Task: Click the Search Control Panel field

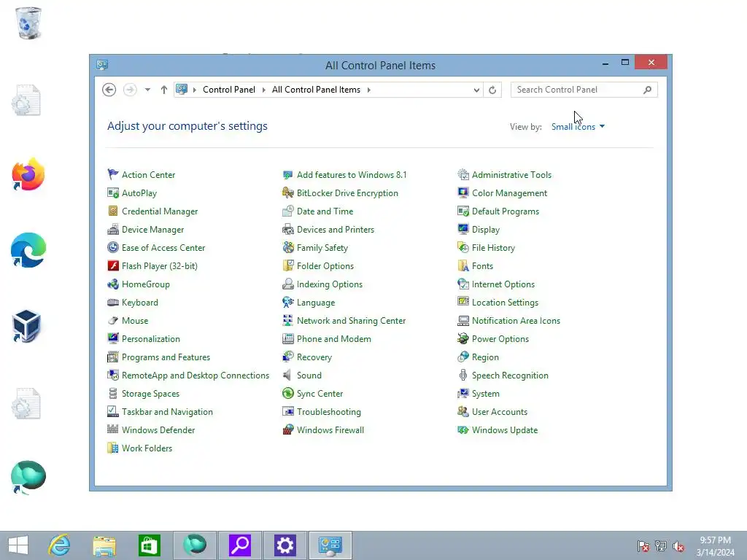Action: click(584, 90)
